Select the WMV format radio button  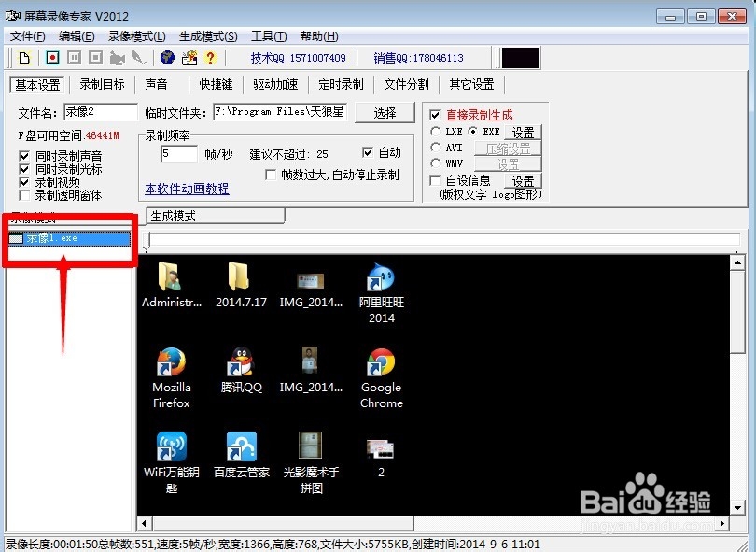tap(435, 163)
